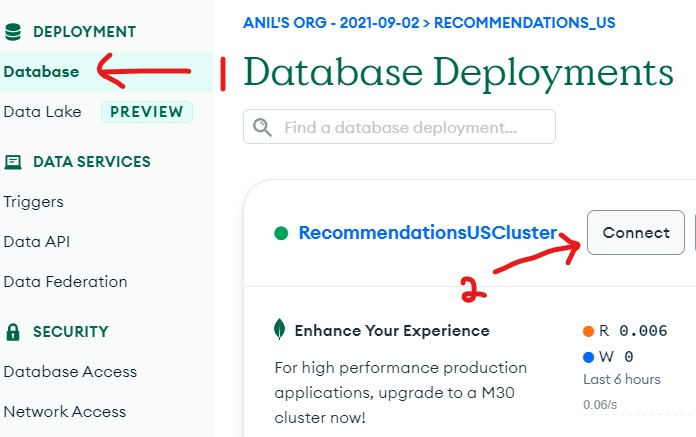Viewport: 696px width, 437px height.
Task: Click the orange reads indicator dot
Action: [x=589, y=331]
